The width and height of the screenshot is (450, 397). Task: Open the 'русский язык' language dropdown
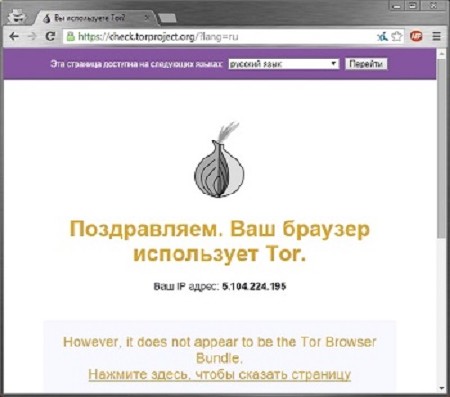tap(284, 64)
